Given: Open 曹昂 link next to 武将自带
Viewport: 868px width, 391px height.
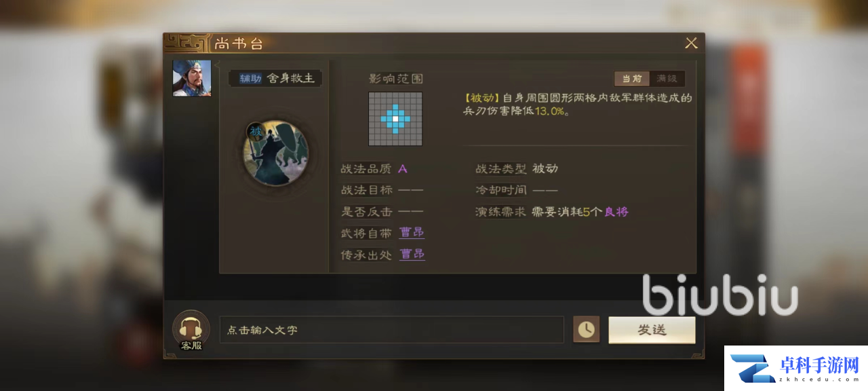Looking at the screenshot, I should click(x=412, y=233).
